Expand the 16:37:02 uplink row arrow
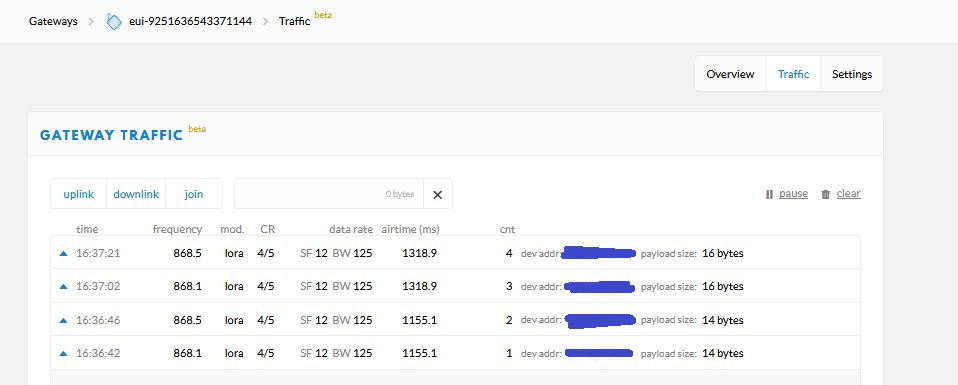Image resolution: width=958 pixels, height=385 pixels. (63, 286)
